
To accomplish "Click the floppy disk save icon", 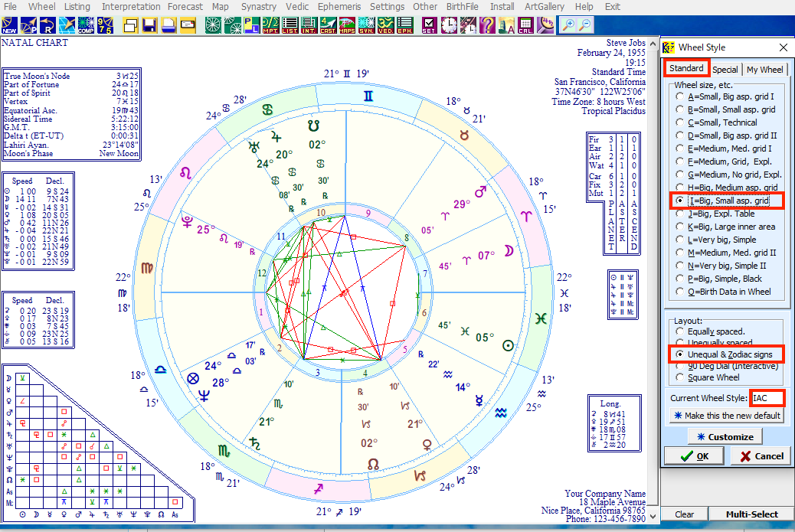I will pyautogui.click(x=149, y=25).
